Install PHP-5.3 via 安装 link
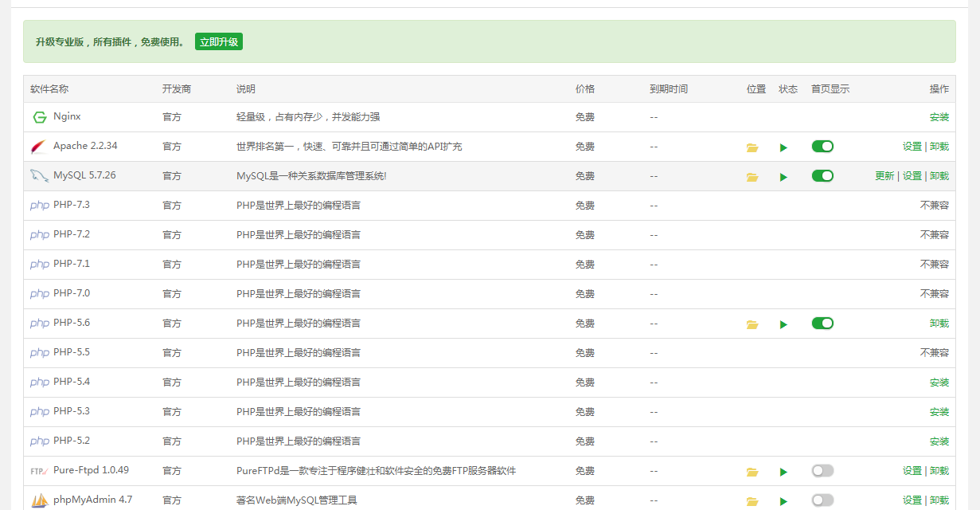The height and width of the screenshot is (510, 980). point(939,412)
